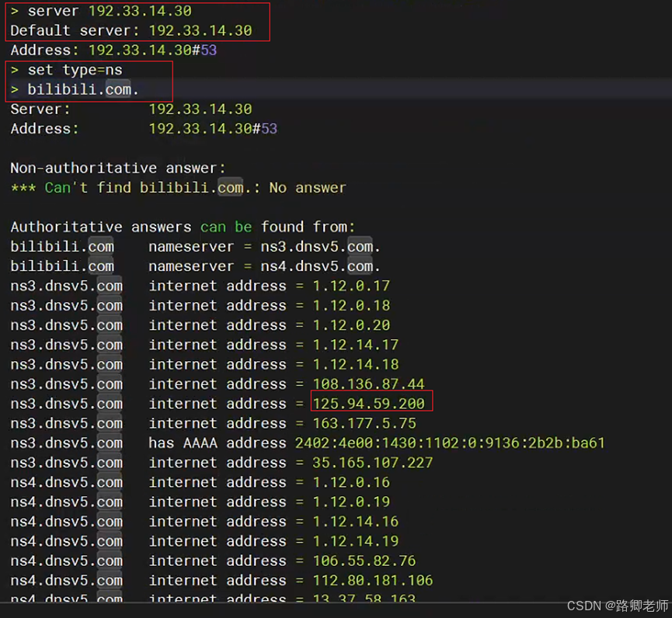672x618 pixels.
Task: Click IP address 1.12.14.16
Action: click(x=355, y=522)
